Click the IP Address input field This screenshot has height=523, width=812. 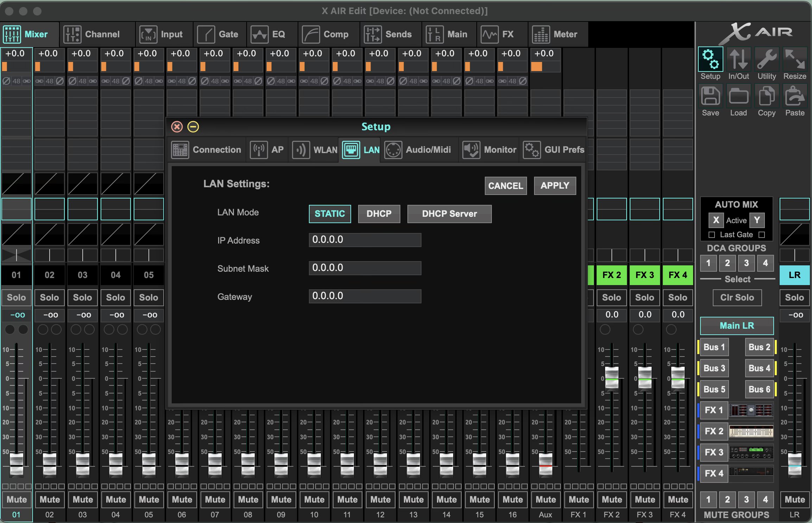[x=365, y=240]
